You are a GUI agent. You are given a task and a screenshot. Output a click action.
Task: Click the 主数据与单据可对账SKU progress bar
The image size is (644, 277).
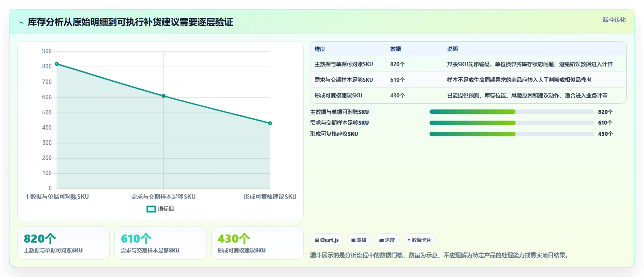tap(512, 112)
